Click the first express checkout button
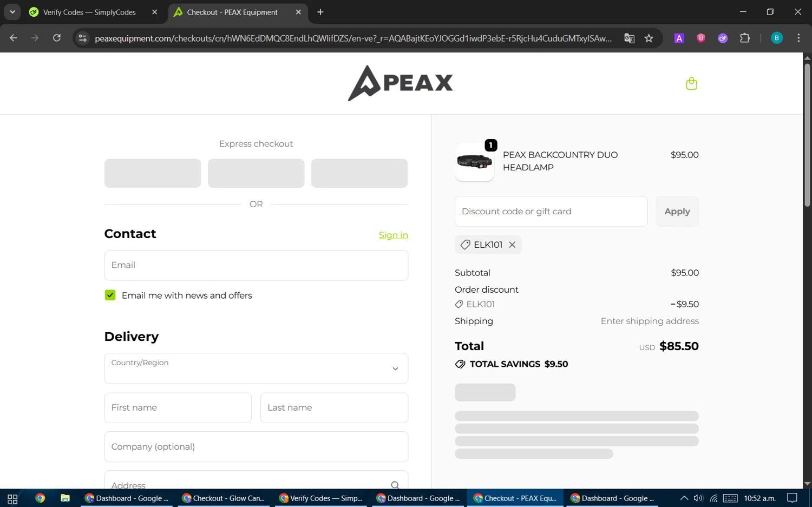The height and width of the screenshot is (507, 812). (x=153, y=173)
